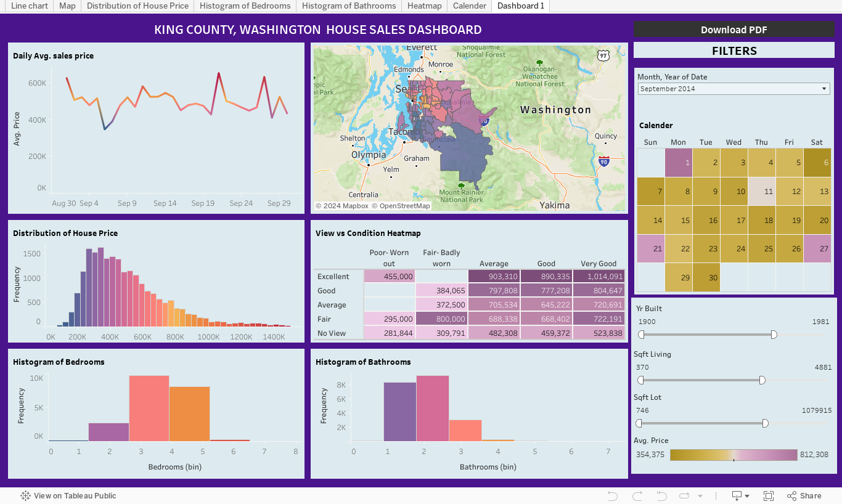Click the Revert icon in toolbar
842x504 pixels.
pos(661,495)
